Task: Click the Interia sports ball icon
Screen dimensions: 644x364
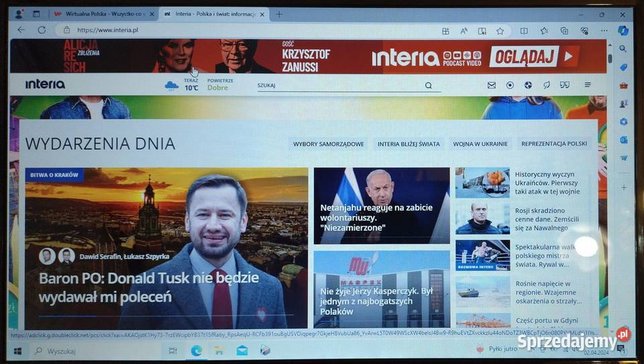Action: click(x=528, y=85)
